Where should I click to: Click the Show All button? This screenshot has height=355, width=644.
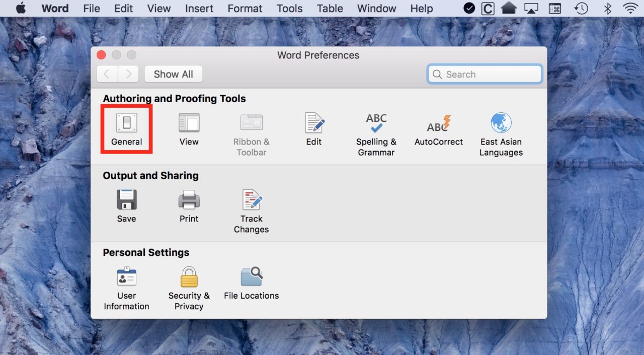173,74
